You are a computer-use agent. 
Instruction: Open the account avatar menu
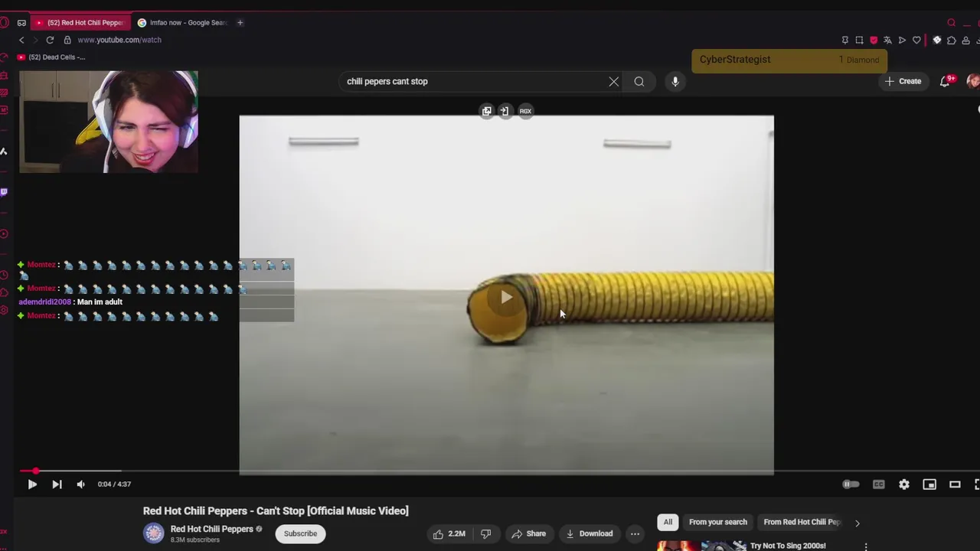(973, 81)
